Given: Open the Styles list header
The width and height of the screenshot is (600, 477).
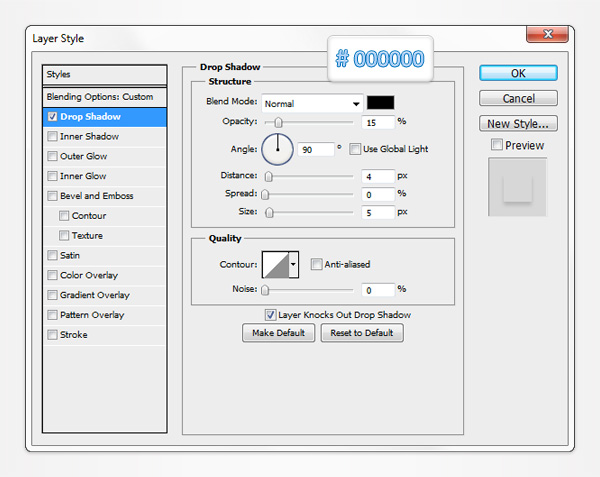Looking at the screenshot, I should [105, 74].
